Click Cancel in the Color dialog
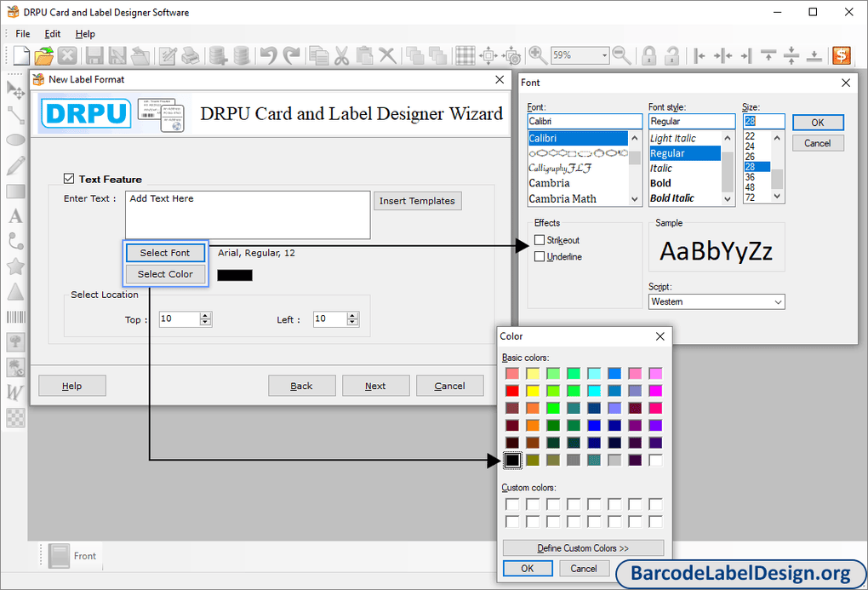Image resolution: width=868 pixels, height=590 pixels. point(584,569)
